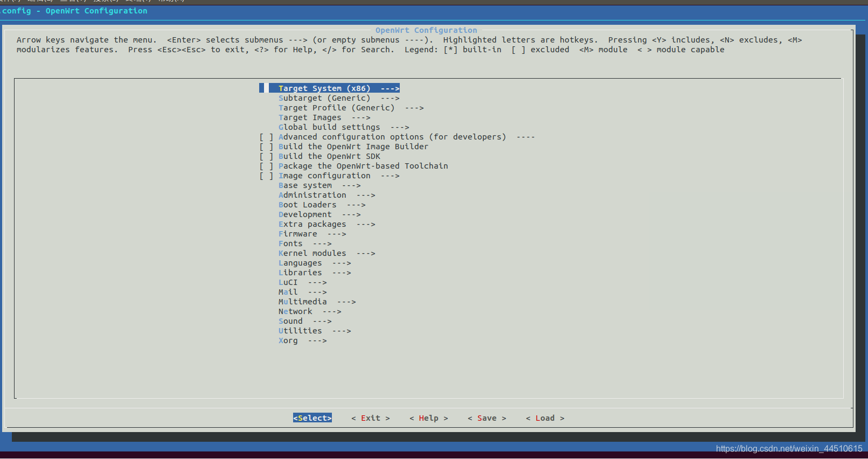Open the Multimedia submenu entry
The image size is (868, 459).
pos(317,302)
